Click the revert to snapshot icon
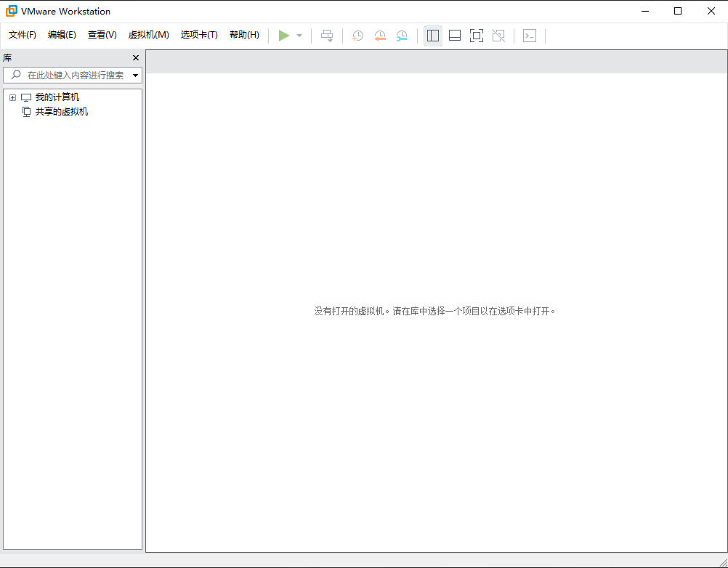 point(380,36)
